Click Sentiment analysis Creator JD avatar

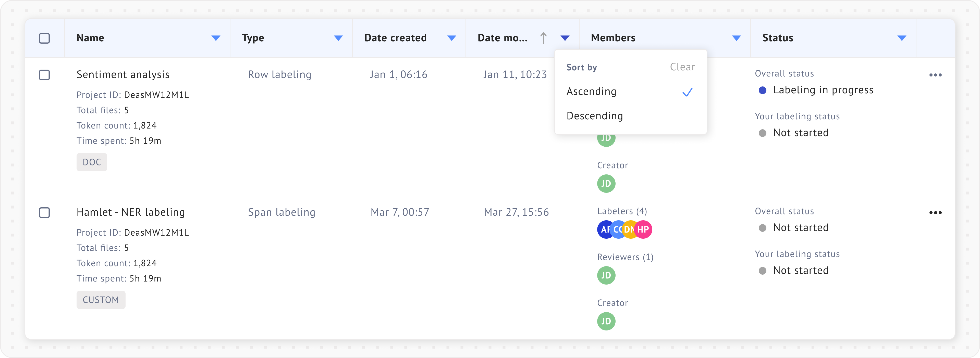(x=606, y=184)
